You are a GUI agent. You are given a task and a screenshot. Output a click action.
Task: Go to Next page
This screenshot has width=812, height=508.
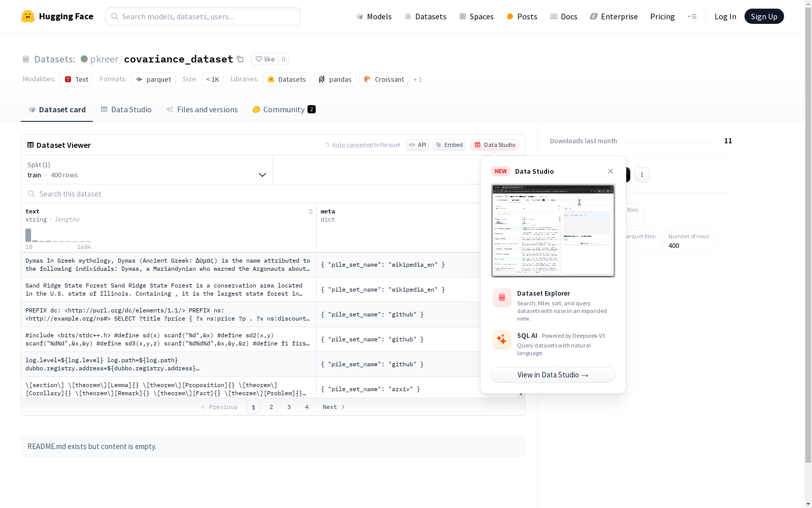click(x=334, y=407)
